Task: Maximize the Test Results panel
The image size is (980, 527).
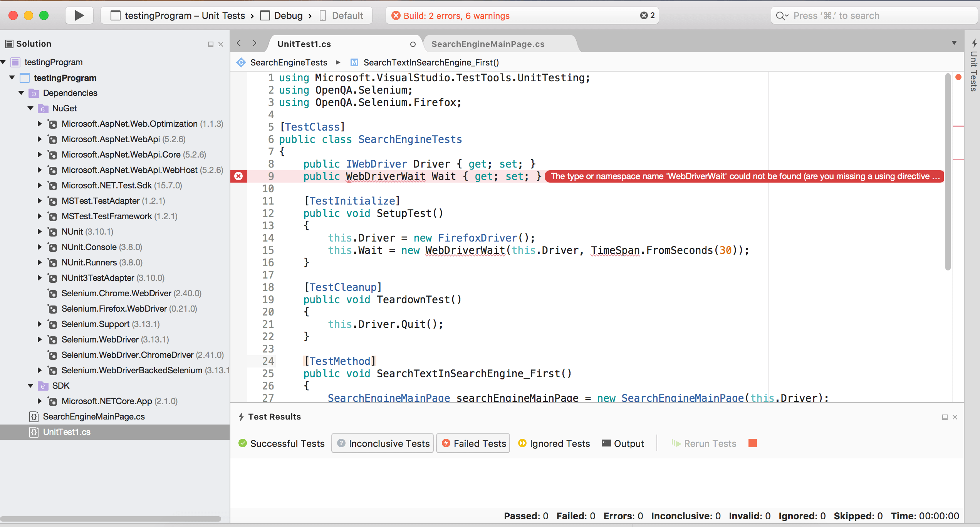Action: point(945,417)
